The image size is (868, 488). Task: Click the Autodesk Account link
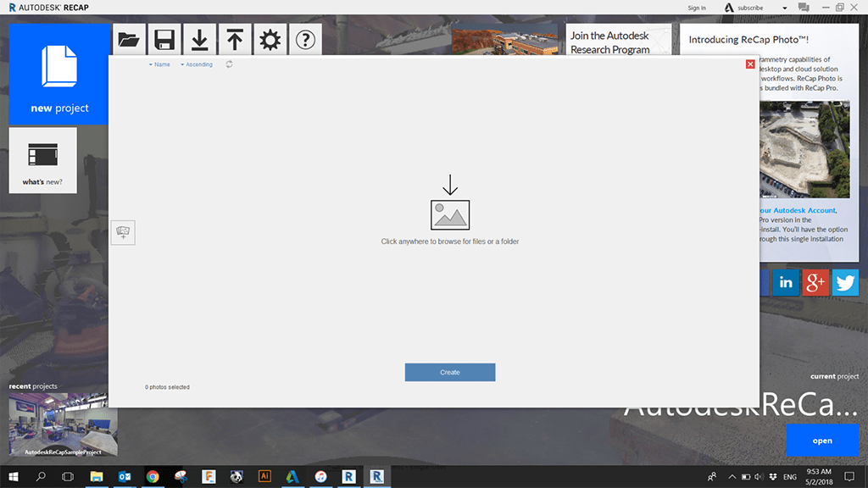coord(798,210)
